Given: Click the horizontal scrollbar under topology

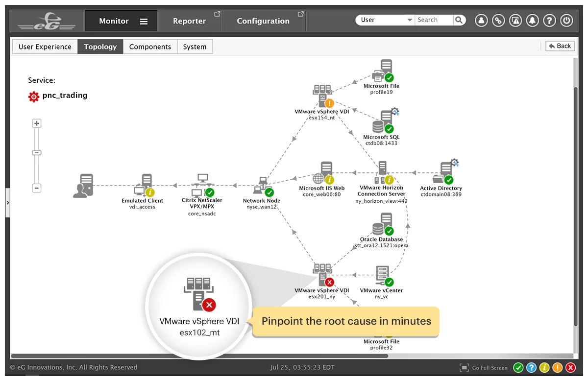Looking at the screenshot, I should (200, 356).
